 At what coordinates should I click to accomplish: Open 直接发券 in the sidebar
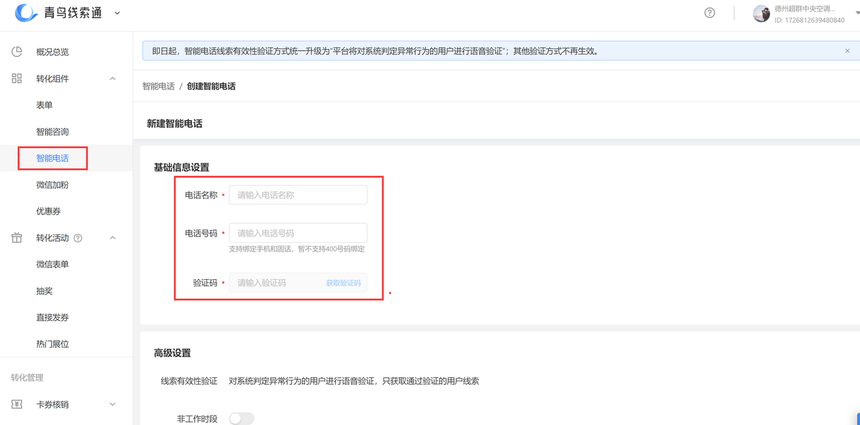[x=53, y=318]
